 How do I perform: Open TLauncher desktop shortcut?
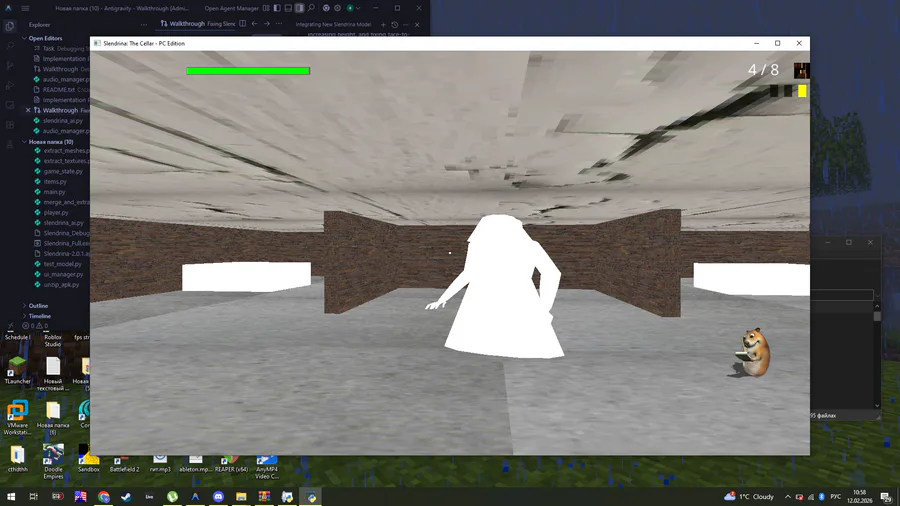[x=17, y=370]
